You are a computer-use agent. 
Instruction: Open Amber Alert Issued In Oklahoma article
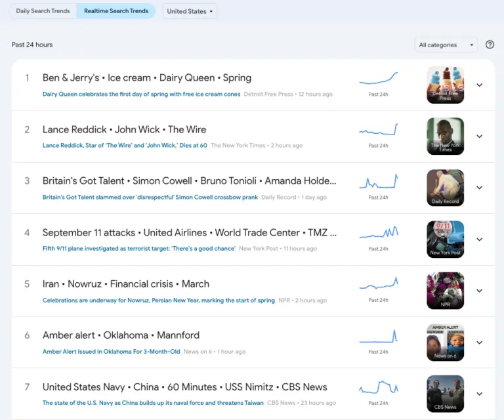tap(111, 352)
